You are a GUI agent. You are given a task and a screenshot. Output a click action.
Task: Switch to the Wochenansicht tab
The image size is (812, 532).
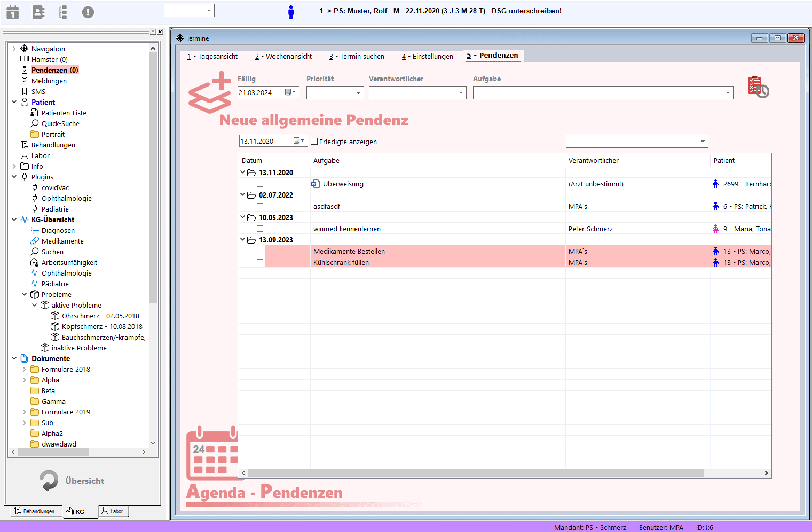click(x=283, y=56)
